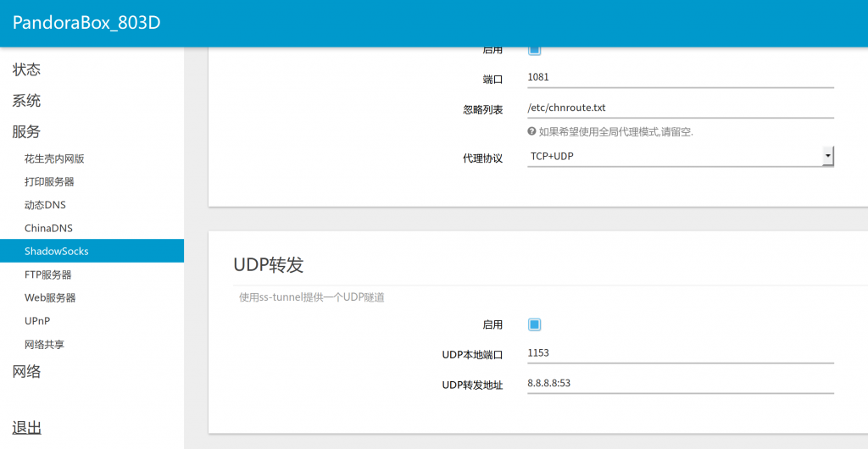Click the UDP本地端口 field 1153
Image resolution: width=868 pixels, height=449 pixels.
pyautogui.click(x=681, y=352)
